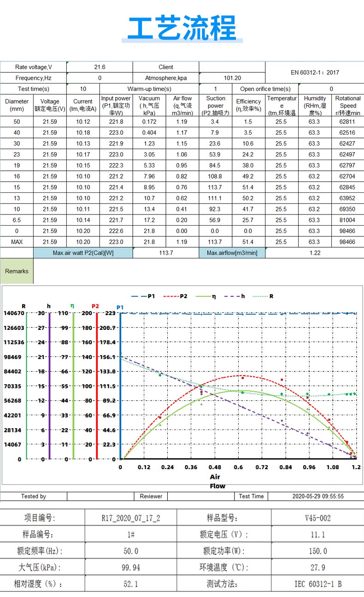The width and height of the screenshot is (364, 597).
Task: Click the Max.airflow value 1.22
Action: pos(315,253)
